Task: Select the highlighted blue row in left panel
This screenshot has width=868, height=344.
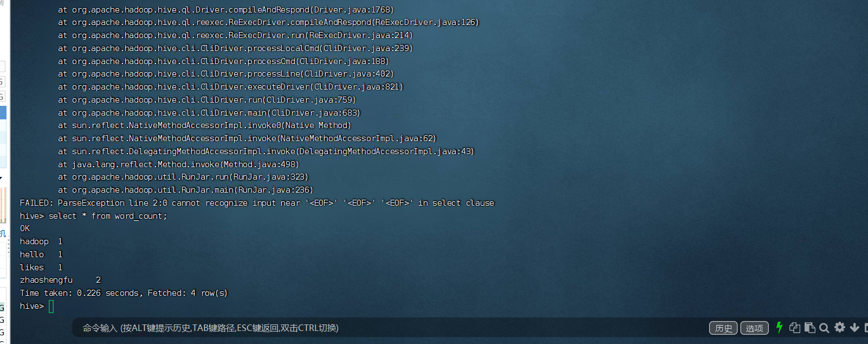Action: point(3,112)
